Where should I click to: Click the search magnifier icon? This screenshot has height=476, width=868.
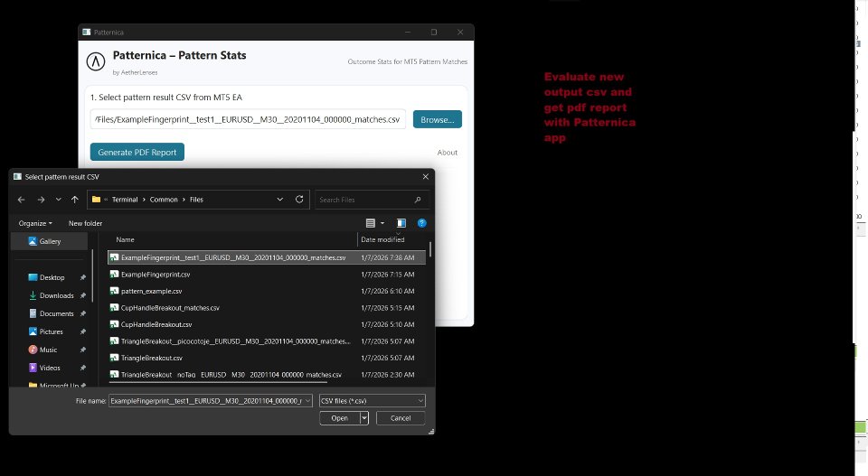point(418,200)
